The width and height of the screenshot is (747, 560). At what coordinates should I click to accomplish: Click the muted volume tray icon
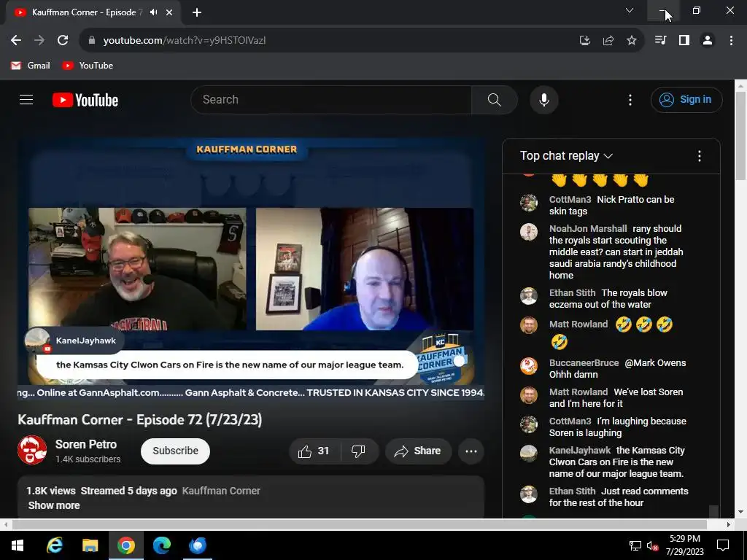[652, 545]
